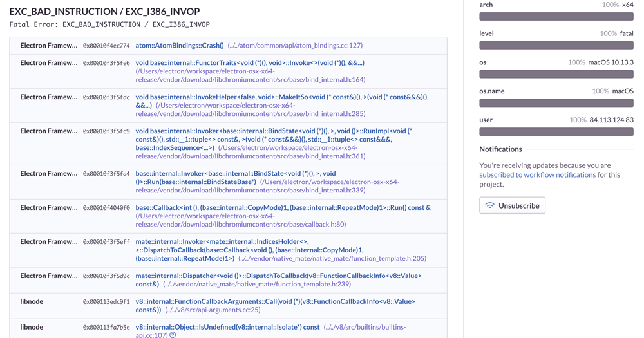Click libnode label in api-arguments row
The height and width of the screenshot is (338, 644).
(x=32, y=301)
